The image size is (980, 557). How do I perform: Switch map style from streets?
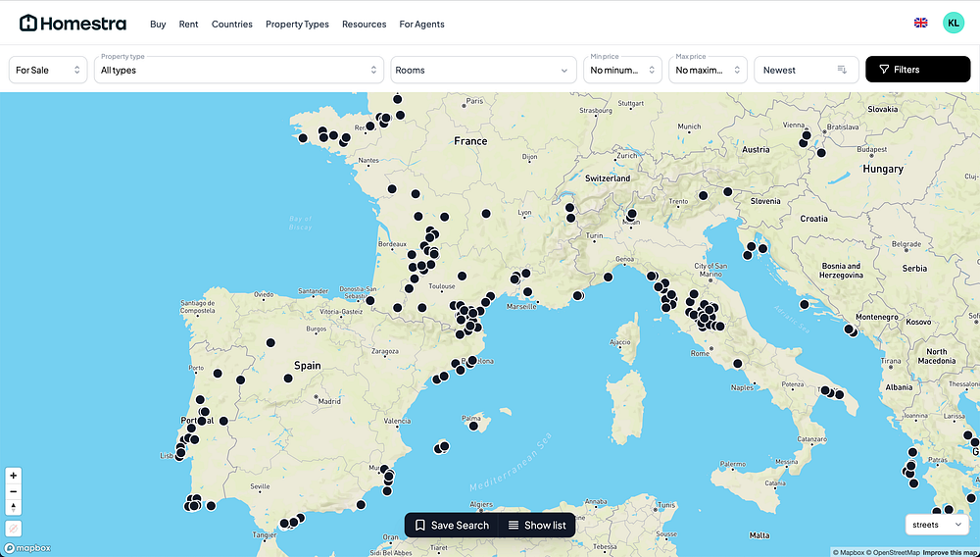point(937,525)
